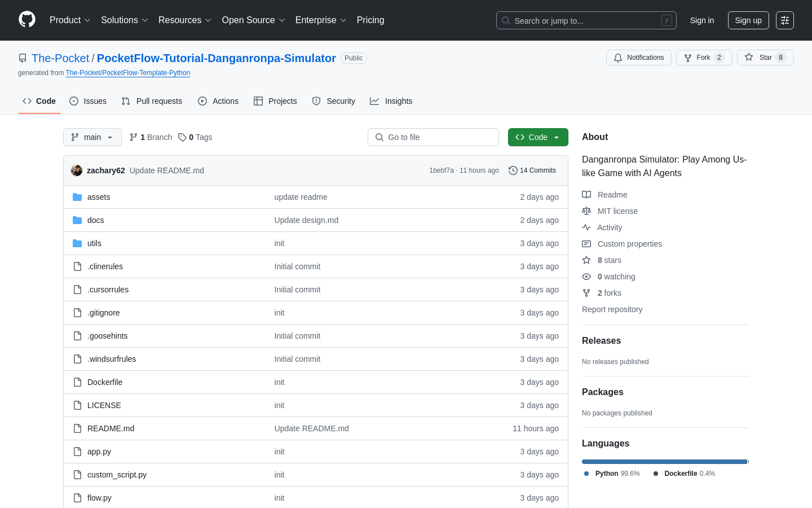This screenshot has width=812, height=508.
Task: Open the GitHub home logo
Action: [27, 20]
